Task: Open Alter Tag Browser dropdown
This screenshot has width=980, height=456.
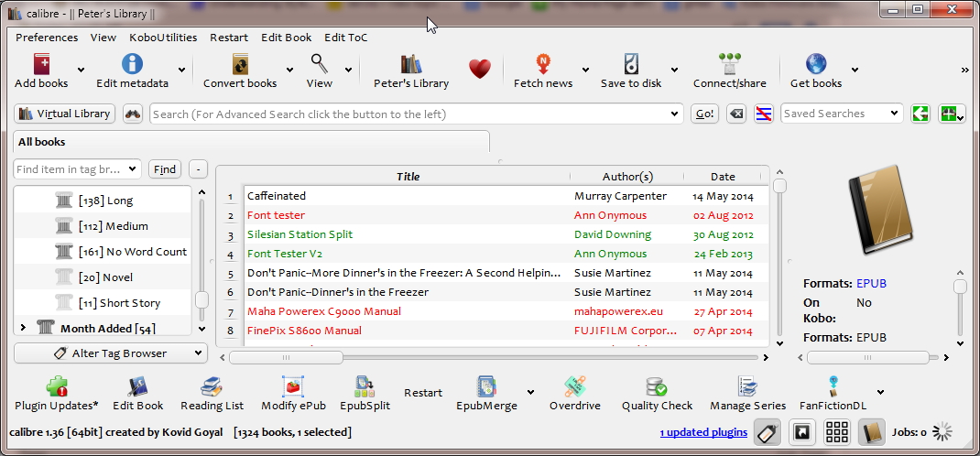Action: click(111, 353)
